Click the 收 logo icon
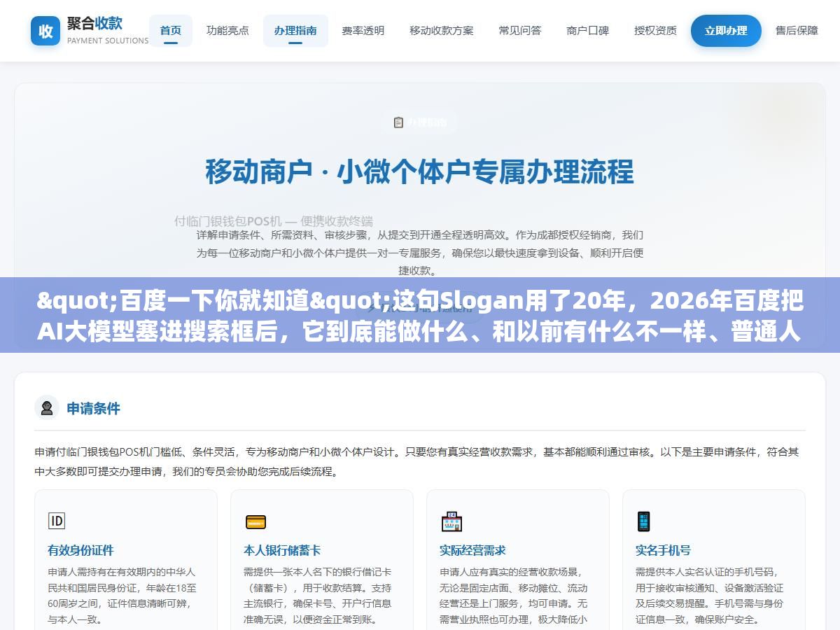This screenshot has width=840, height=630. (x=45, y=31)
